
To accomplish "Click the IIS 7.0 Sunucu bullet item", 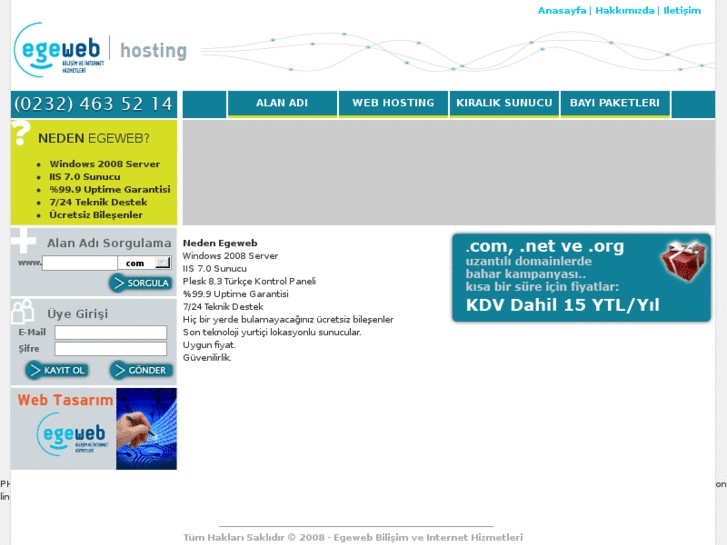I will tap(85, 177).
